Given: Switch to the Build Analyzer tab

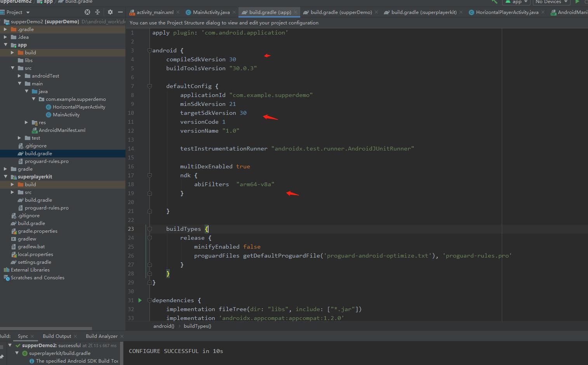Looking at the screenshot, I should (x=101, y=336).
